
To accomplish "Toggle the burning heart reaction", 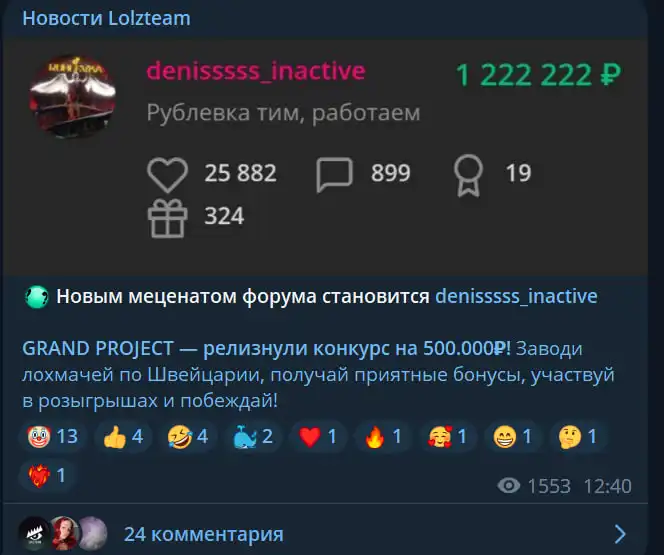I will coord(47,475).
